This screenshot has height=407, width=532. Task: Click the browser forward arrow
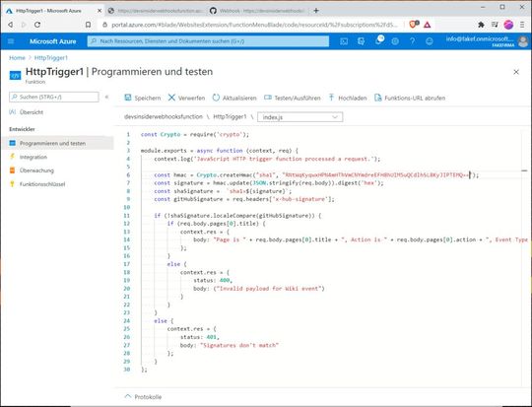tap(24, 25)
